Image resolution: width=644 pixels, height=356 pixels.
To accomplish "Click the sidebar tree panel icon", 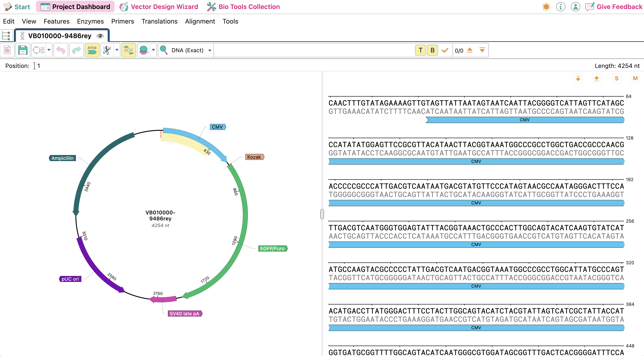I will pos(6,36).
